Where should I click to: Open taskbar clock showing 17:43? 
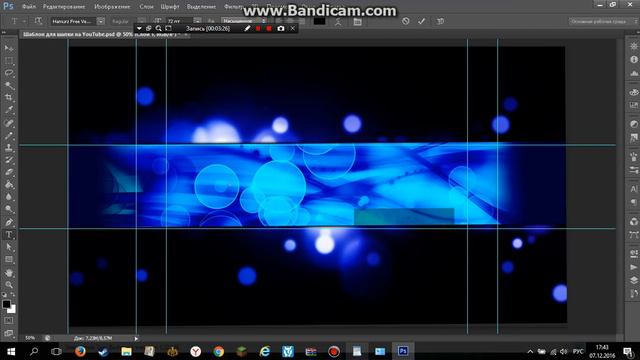coord(602,351)
